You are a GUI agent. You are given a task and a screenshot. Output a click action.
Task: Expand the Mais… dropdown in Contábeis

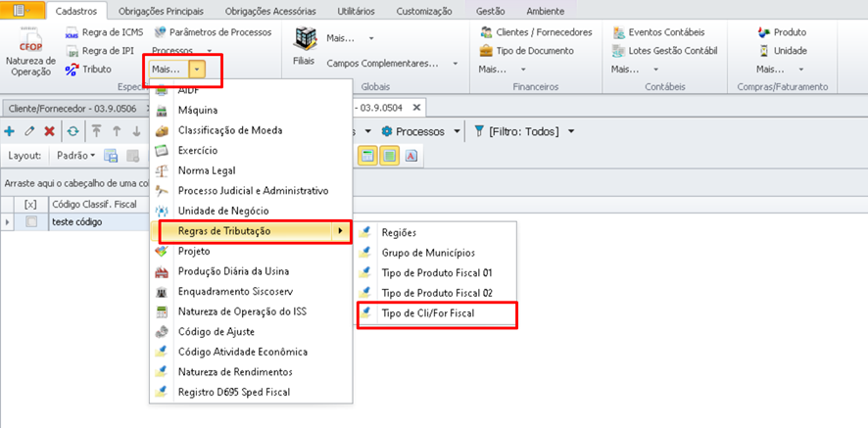tap(655, 70)
